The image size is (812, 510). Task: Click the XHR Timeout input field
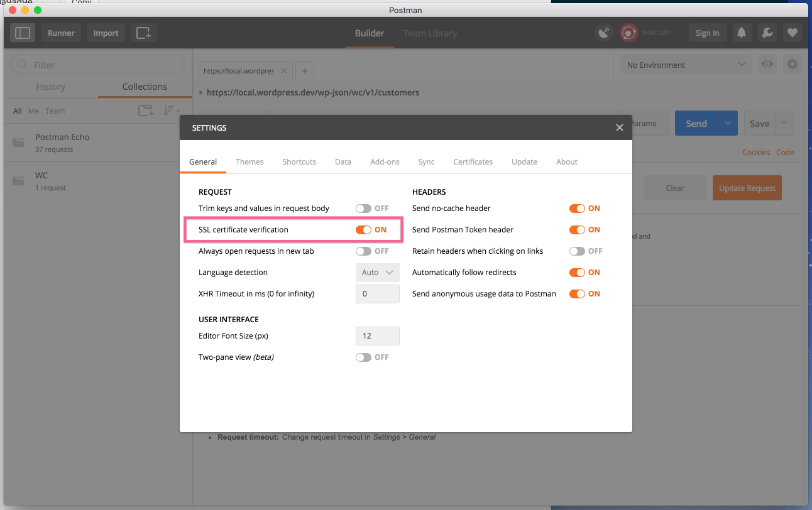377,294
